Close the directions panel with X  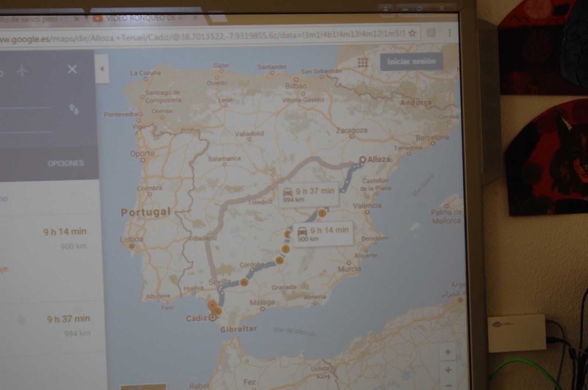72,69
